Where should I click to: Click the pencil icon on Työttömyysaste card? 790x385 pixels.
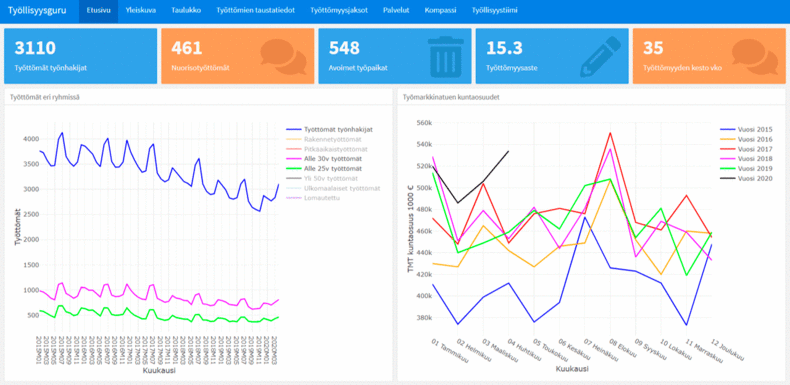point(601,55)
